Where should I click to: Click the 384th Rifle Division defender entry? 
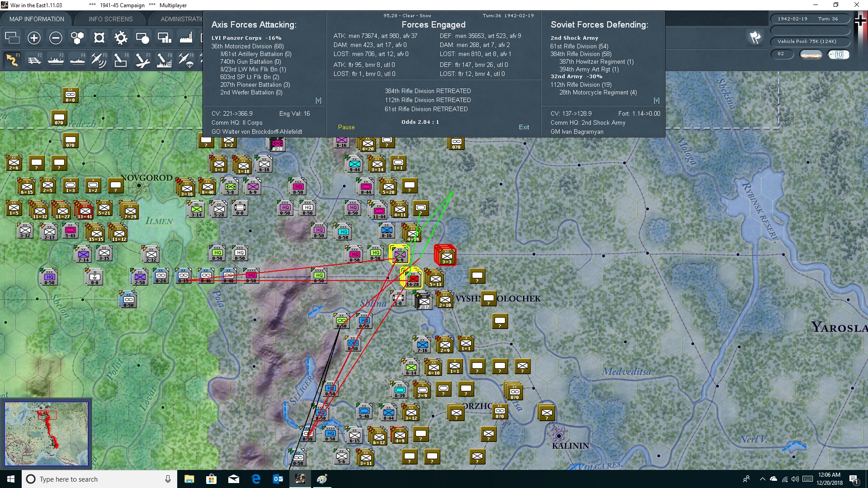click(x=580, y=54)
